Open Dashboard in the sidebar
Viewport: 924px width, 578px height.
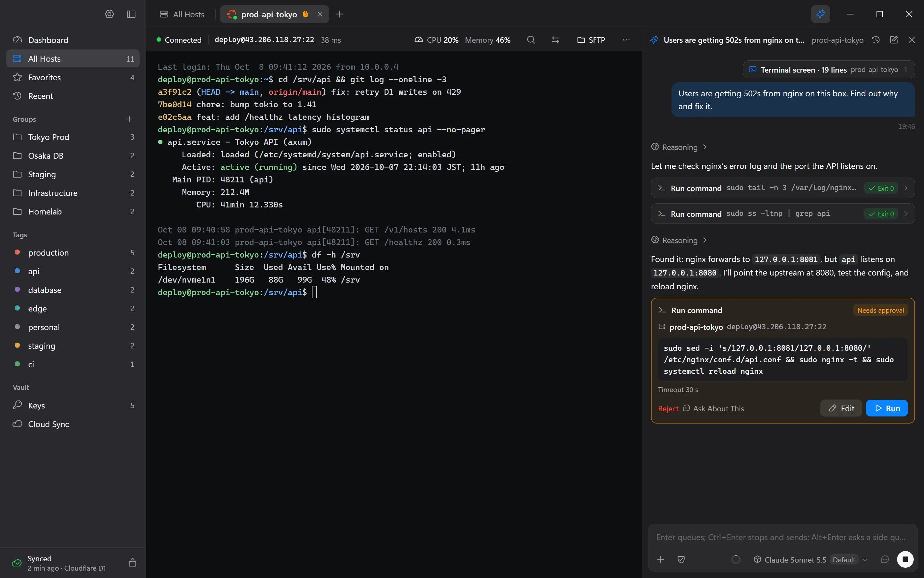(73, 40)
